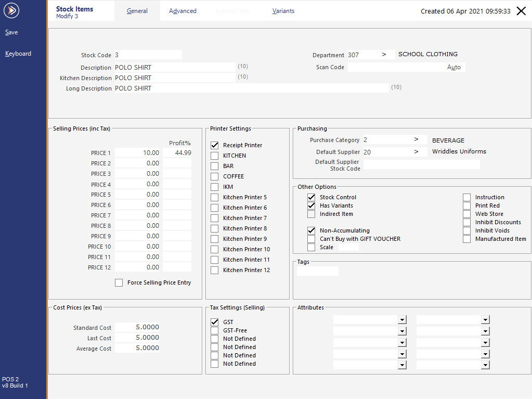Enable the KITCHEN printer checkbox
Image resolution: width=532 pixels, height=399 pixels.
(x=214, y=156)
